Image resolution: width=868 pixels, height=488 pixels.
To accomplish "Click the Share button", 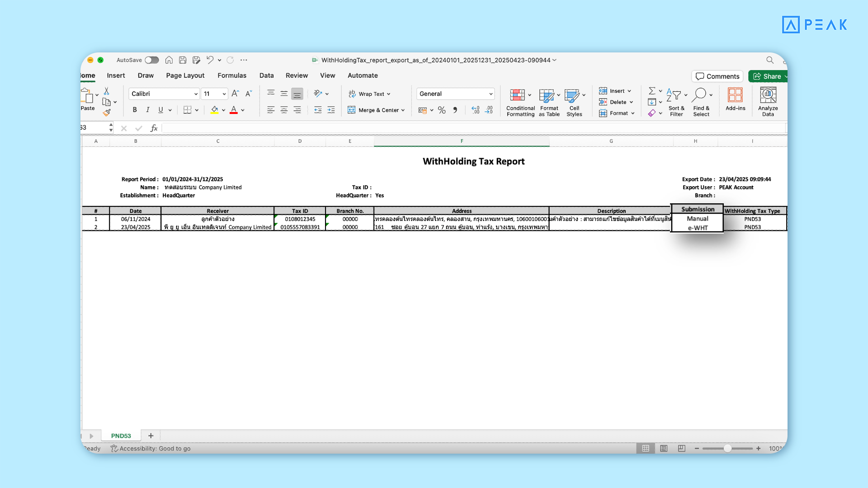I will (769, 76).
